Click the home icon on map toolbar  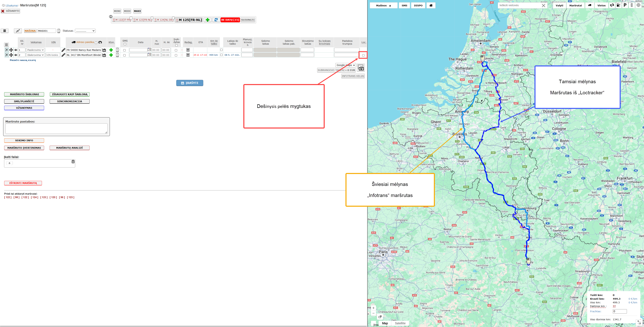click(x=431, y=6)
